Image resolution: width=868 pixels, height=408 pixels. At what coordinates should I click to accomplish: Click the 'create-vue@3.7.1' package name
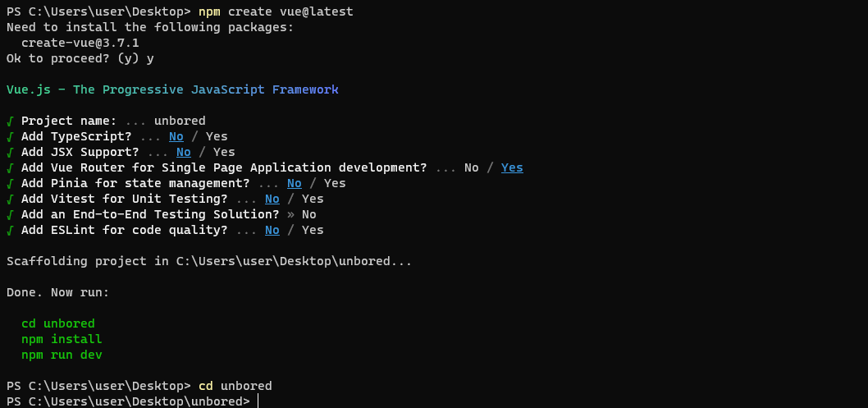[80, 43]
